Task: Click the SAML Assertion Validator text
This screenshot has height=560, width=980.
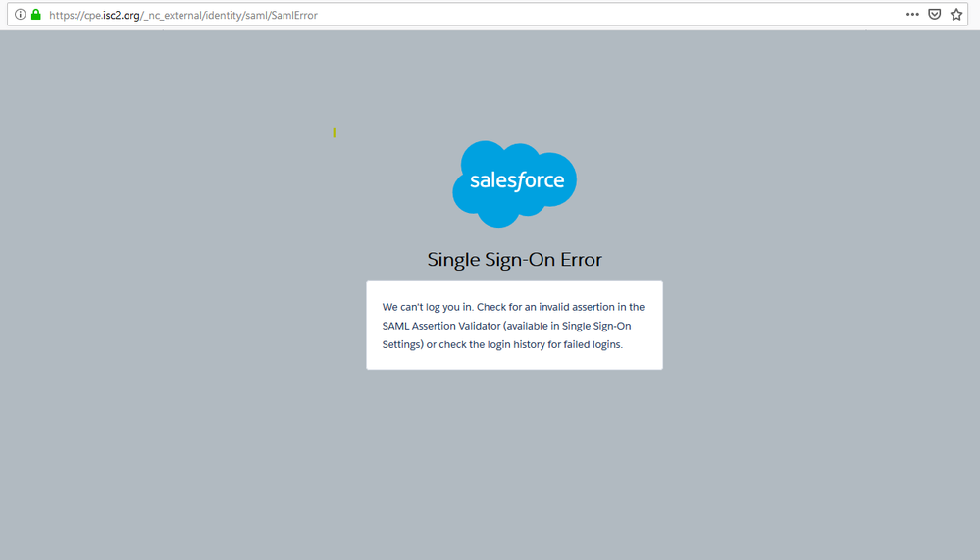Action: click(440, 326)
